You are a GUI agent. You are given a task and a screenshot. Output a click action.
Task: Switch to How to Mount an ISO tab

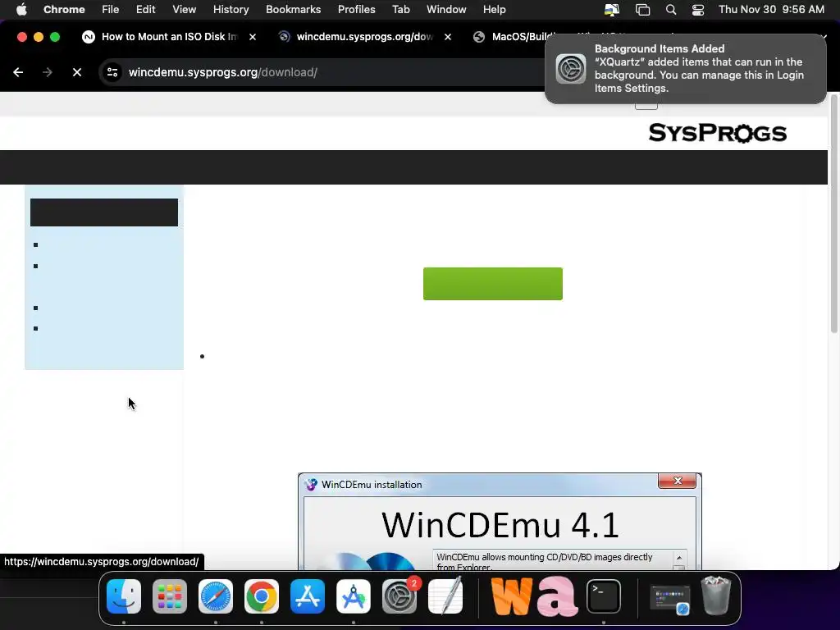pyautogui.click(x=169, y=37)
